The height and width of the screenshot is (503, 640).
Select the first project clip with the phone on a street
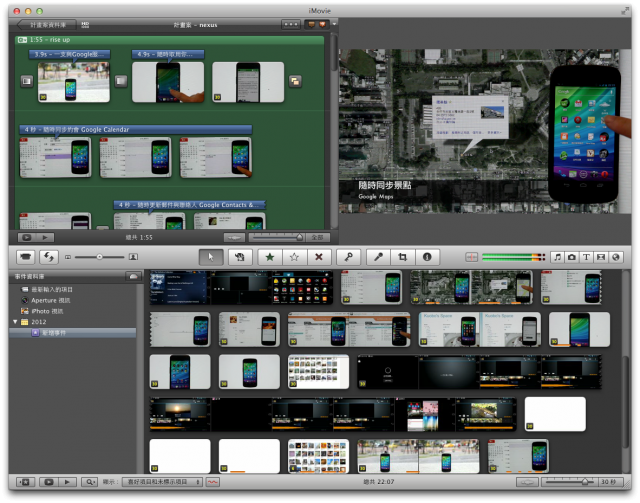click(74, 82)
